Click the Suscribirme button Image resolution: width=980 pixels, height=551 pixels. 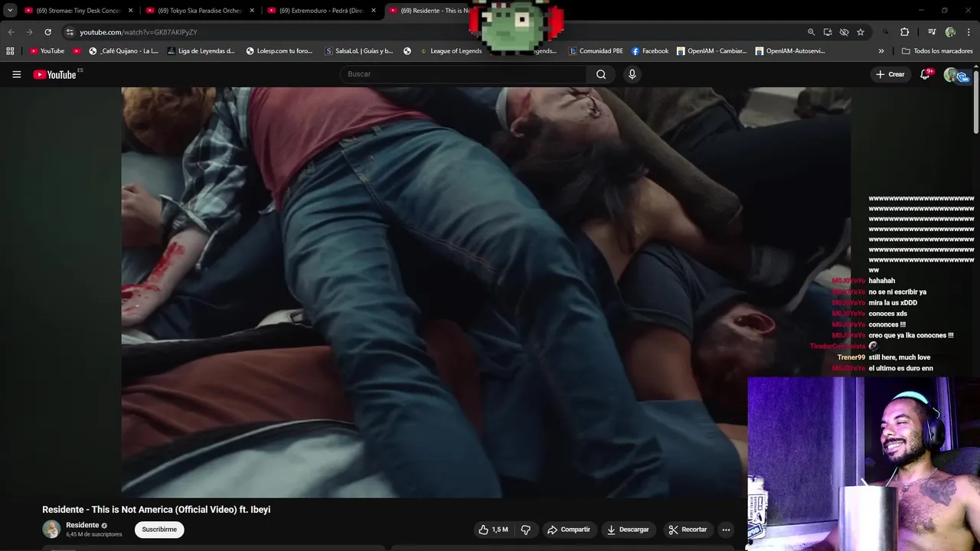point(159,530)
